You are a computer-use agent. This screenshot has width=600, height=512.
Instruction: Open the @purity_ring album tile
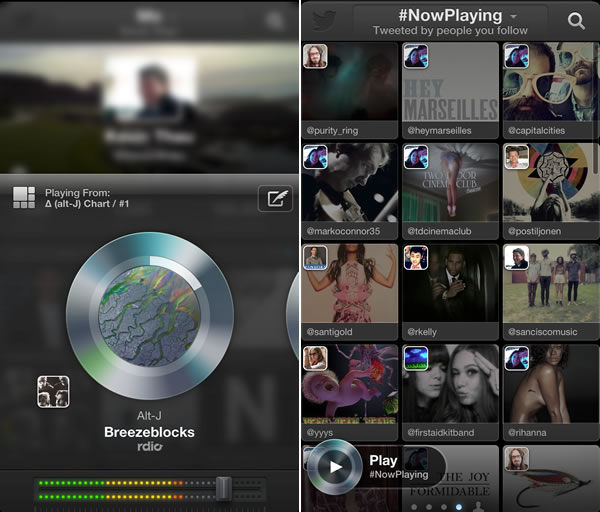point(350,91)
